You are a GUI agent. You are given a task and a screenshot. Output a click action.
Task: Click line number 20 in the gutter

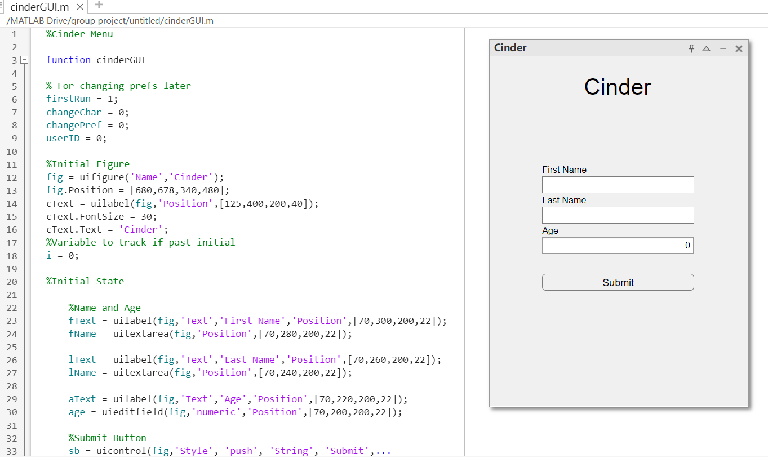[13, 282]
